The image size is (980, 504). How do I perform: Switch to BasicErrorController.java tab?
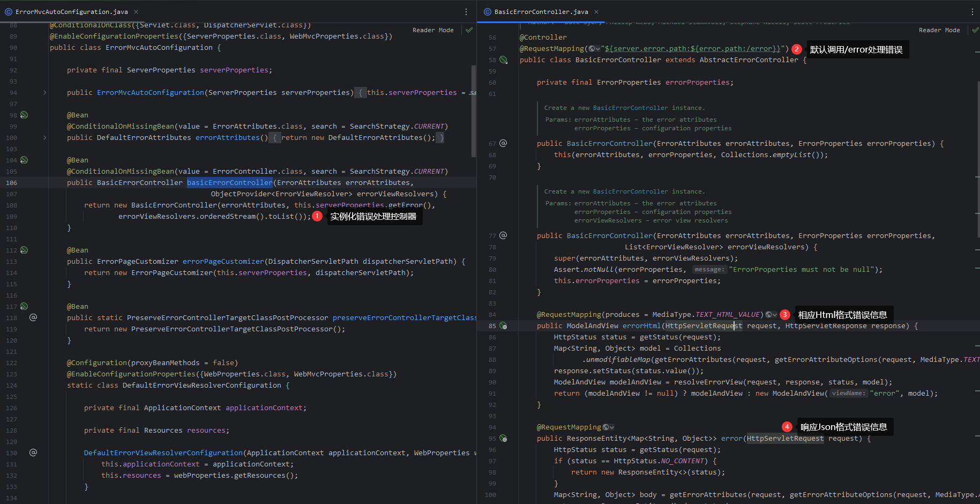click(541, 11)
